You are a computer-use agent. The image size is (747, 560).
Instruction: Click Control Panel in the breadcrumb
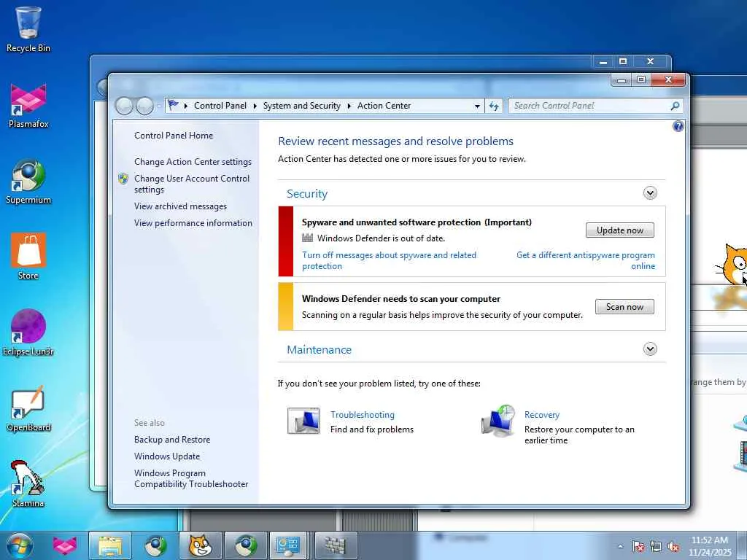pyautogui.click(x=220, y=106)
